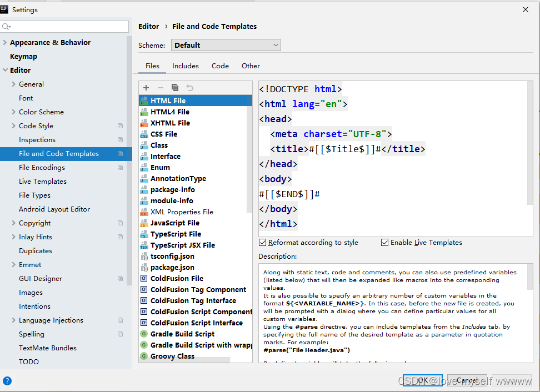Click the ColdFusion File icon
Image resolution: width=540 pixels, height=392 pixels.
[x=144, y=278]
